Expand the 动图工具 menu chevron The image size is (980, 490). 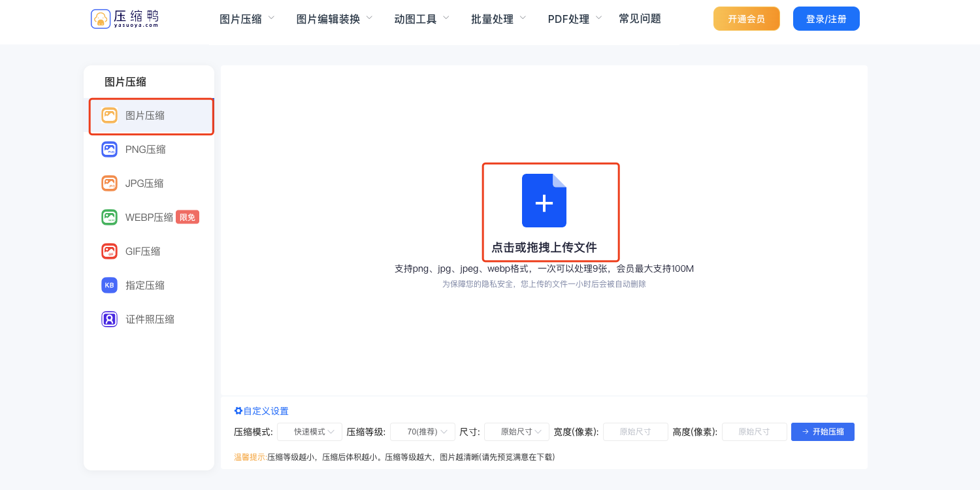pos(446,18)
